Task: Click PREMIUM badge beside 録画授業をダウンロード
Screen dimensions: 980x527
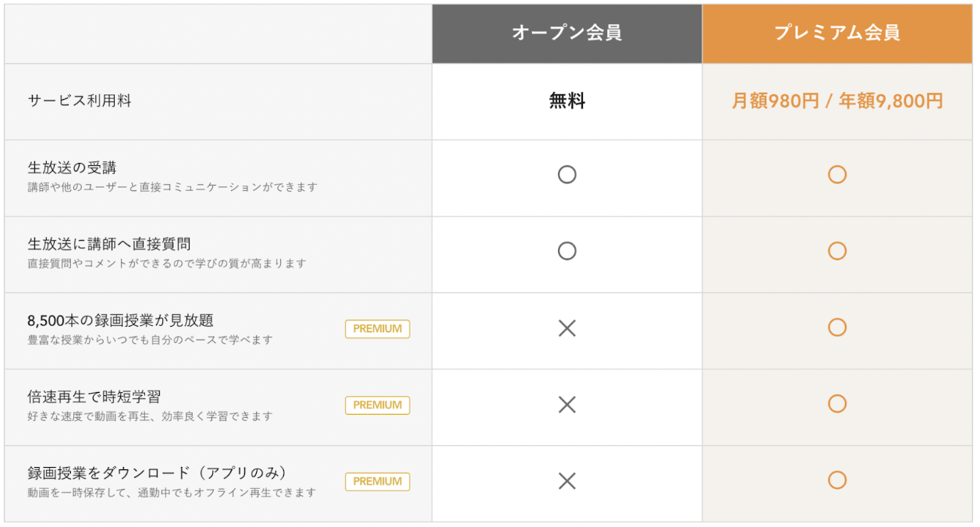Action: [377, 482]
